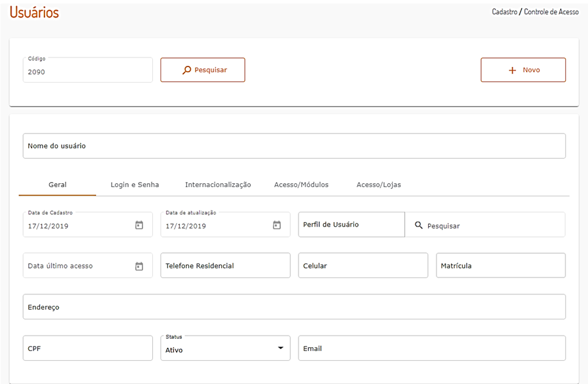The width and height of the screenshot is (588, 384).
Task: Open calendar for Data de atualização
Action: [277, 225]
